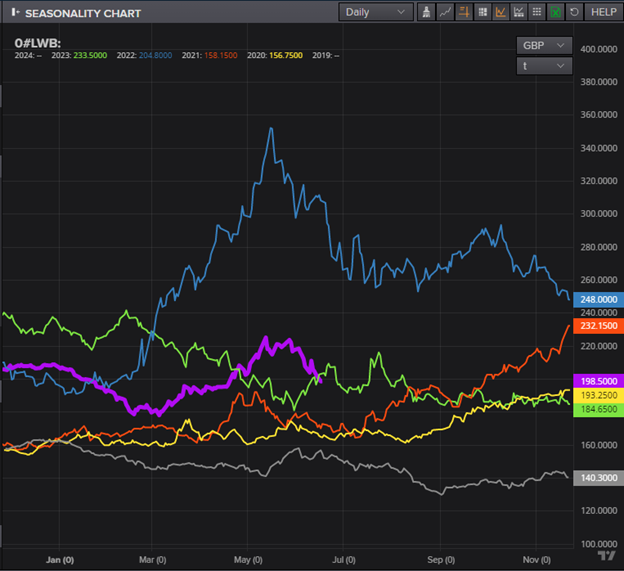Toggle the orange crosshair tool icon
This screenshot has width=624, height=571.
coord(464,12)
